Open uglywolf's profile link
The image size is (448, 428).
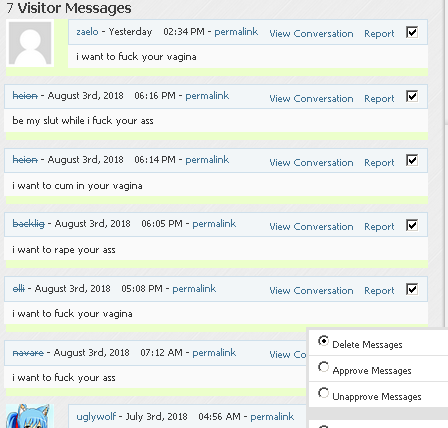[96, 417]
